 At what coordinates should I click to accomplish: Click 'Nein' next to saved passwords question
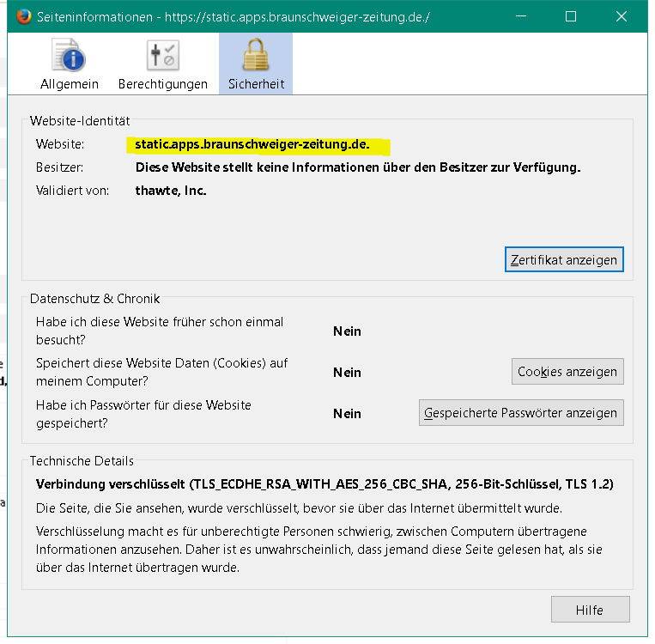click(x=347, y=413)
